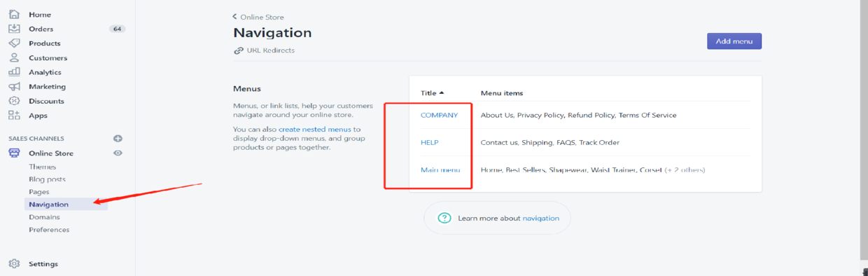
Task: Click the help question mark icon
Action: (x=444, y=218)
